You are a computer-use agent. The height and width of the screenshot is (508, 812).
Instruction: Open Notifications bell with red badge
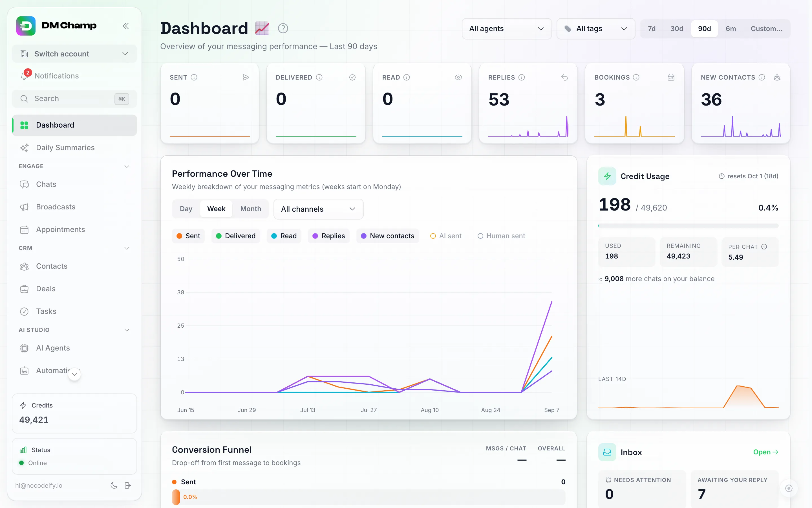(x=25, y=75)
